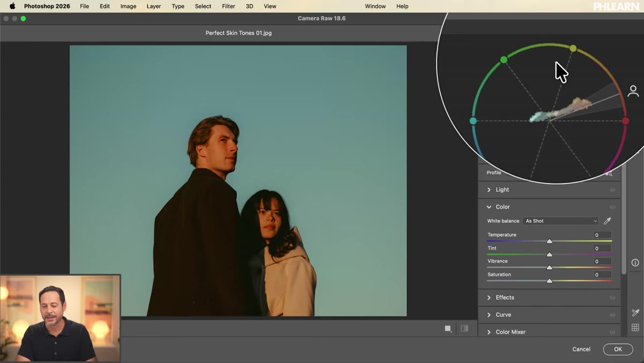Click the Tint value field
644x363 pixels.
click(x=602, y=249)
